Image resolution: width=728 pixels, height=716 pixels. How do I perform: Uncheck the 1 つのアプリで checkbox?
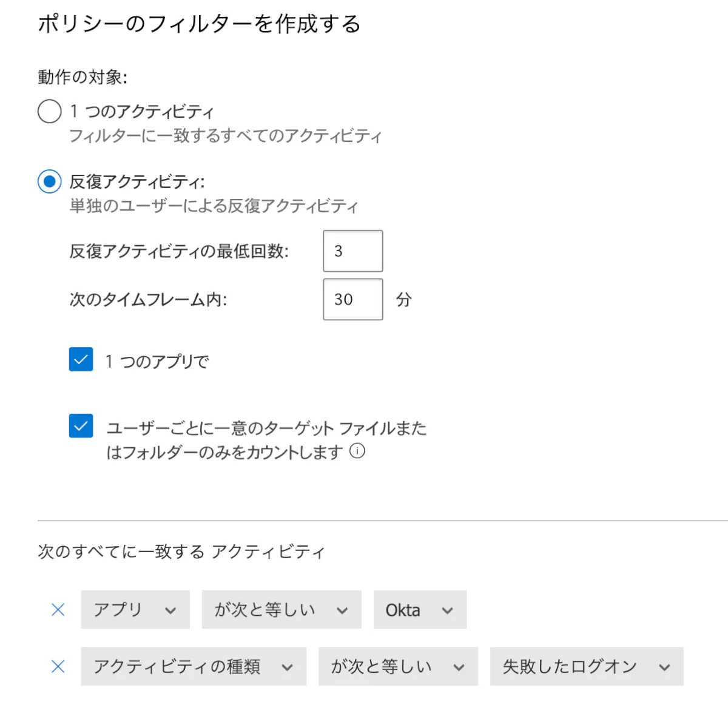click(x=81, y=359)
